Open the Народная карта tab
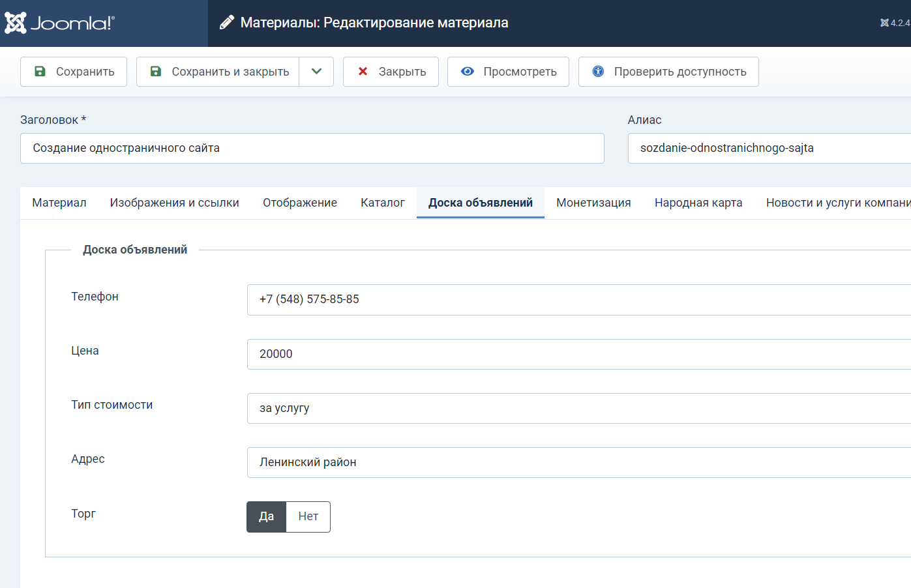Screen dimensions: 911x588 click(698, 203)
